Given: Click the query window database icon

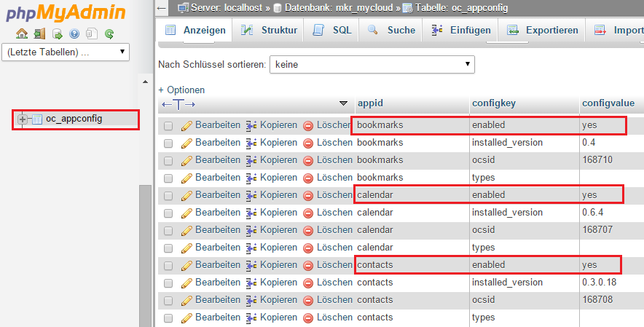Looking at the screenshot, I should [x=57, y=34].
